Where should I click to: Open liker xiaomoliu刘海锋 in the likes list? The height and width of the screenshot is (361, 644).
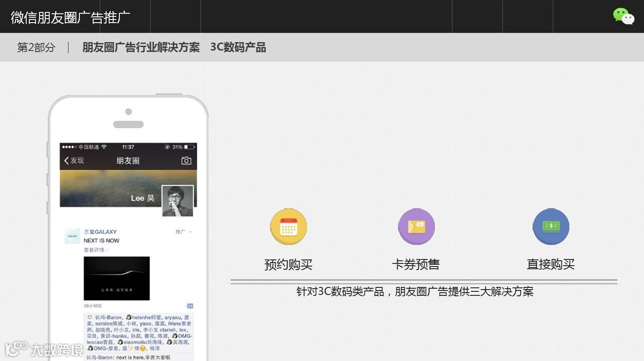pyautogui.click(x=140, y=342)
